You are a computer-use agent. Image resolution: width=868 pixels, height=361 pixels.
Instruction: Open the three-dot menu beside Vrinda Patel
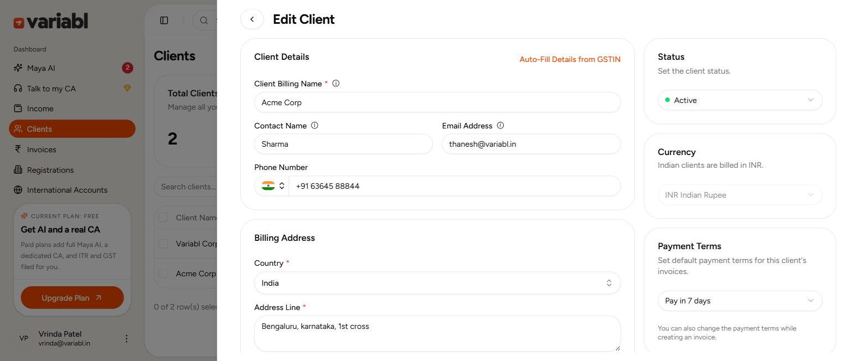(126, 338)
